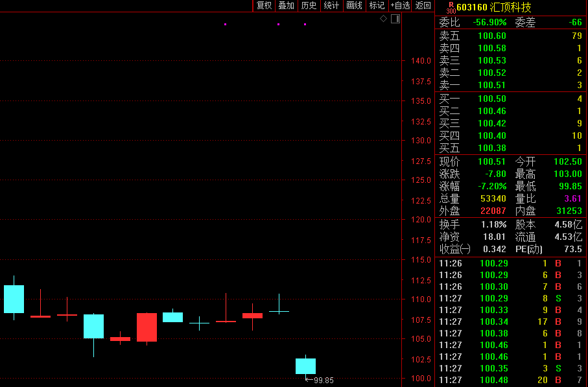Click the last magenta marker dot on chart
Image resolution: width=588 pixels, height=387 pixels.
pyautogui.click(x=305, y=25)
